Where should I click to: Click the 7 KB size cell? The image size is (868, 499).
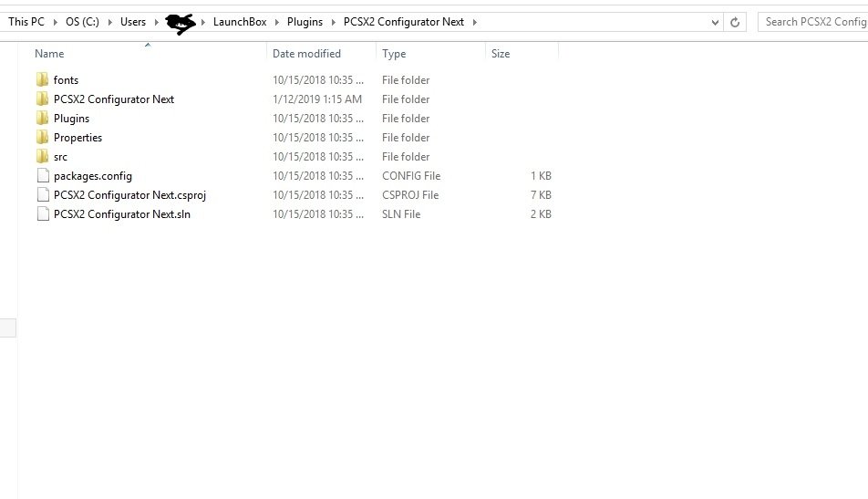click(x=541, y=195)
